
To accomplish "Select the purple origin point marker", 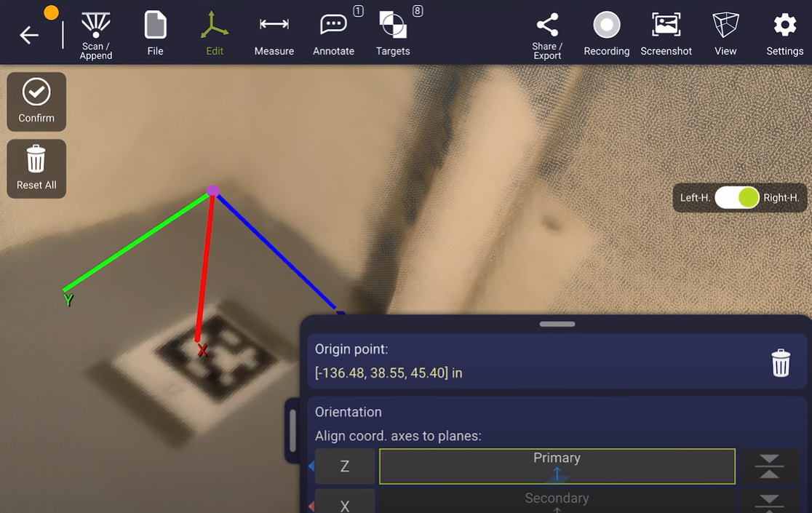I will coord(213,191).
